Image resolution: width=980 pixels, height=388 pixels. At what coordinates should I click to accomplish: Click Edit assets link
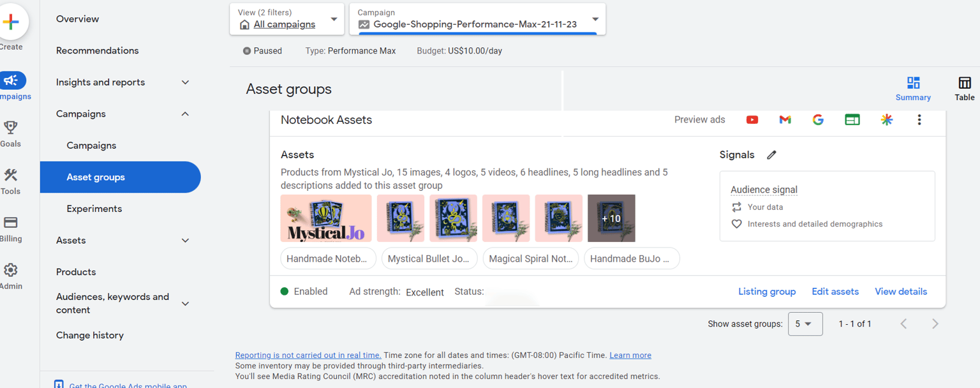(x=835, y=292)
